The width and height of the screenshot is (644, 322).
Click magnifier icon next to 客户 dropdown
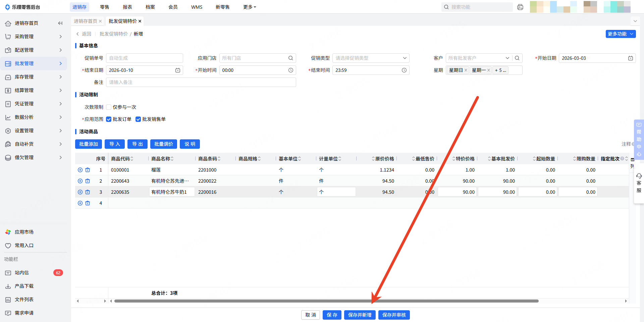tap(517, 58)
